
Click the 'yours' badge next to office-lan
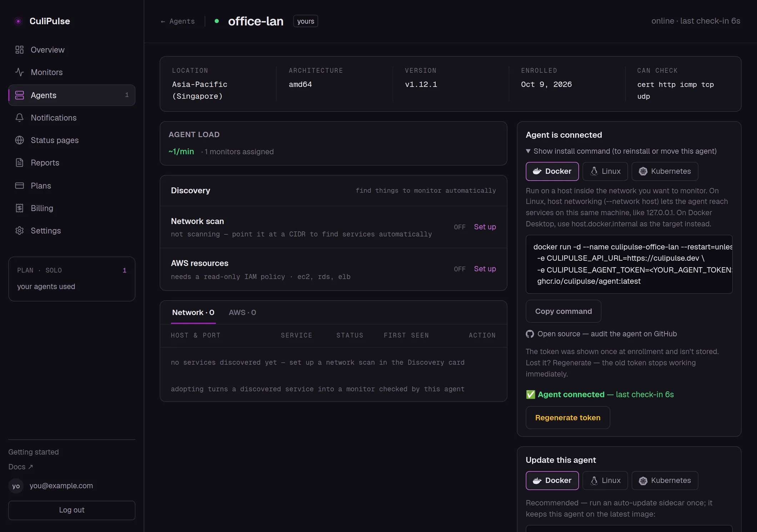pyautogui.click(x=306, y=21)
